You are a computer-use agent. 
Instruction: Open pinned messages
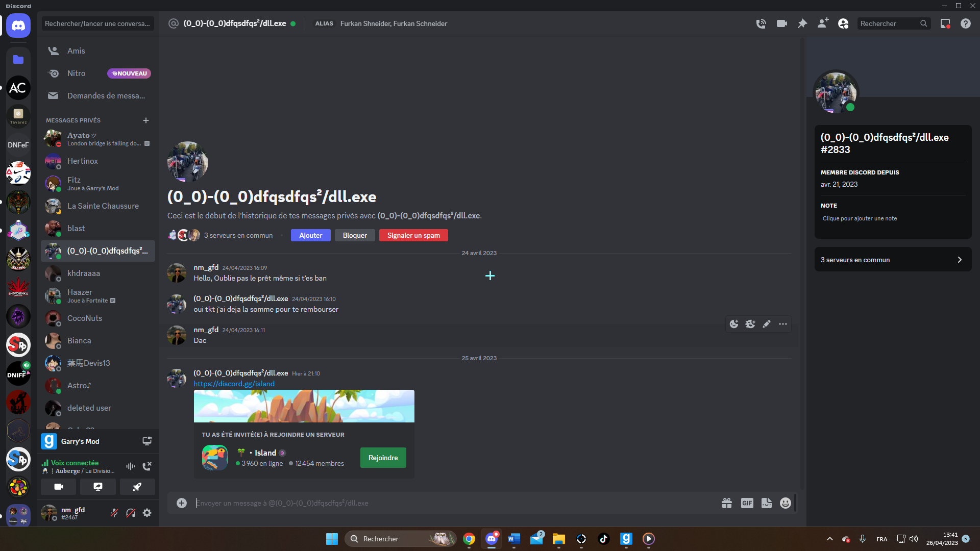pyautogui.click(x=802, y=23)
